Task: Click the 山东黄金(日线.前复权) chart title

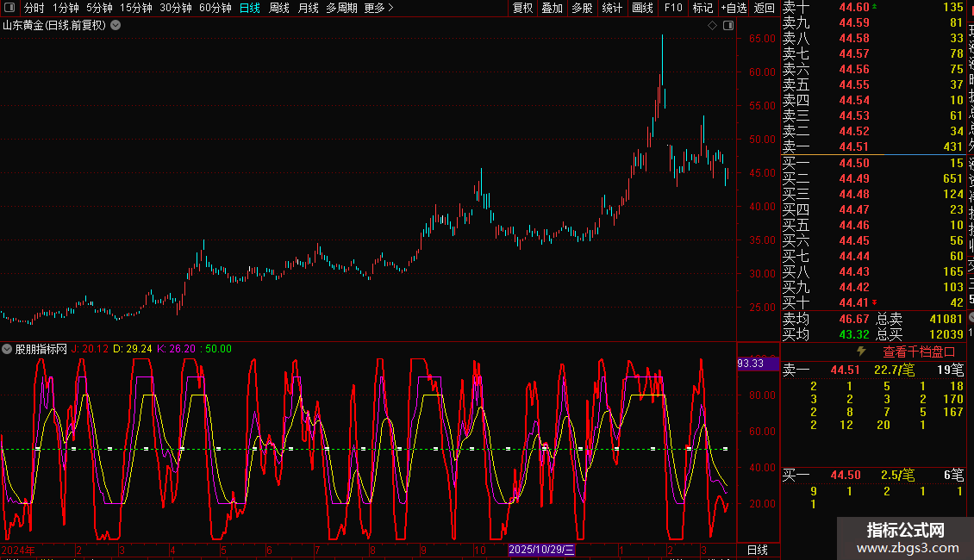Action: 54,26
